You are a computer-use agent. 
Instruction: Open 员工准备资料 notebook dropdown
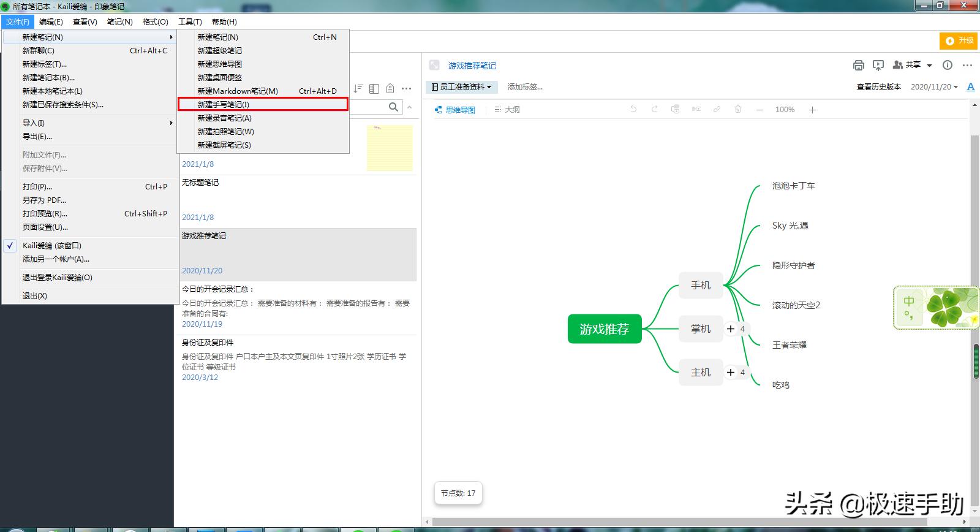tap(461, 87)
